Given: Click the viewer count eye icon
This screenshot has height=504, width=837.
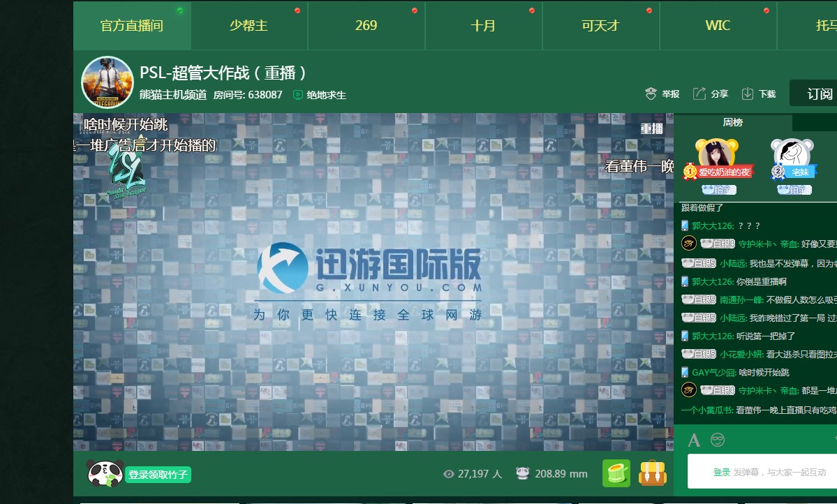Looking at the screenshot, I should tap(448, 474).
